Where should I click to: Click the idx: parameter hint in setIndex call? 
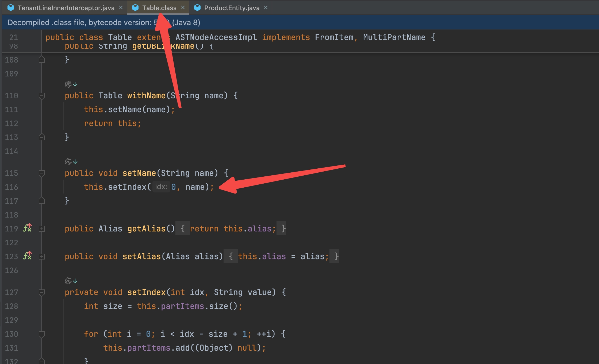click(161, 187)
